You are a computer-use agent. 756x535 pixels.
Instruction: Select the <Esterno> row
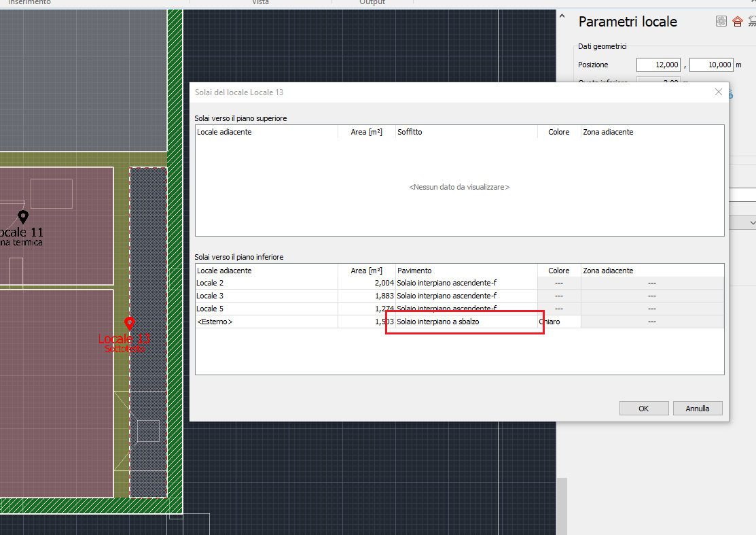[459, 322]
